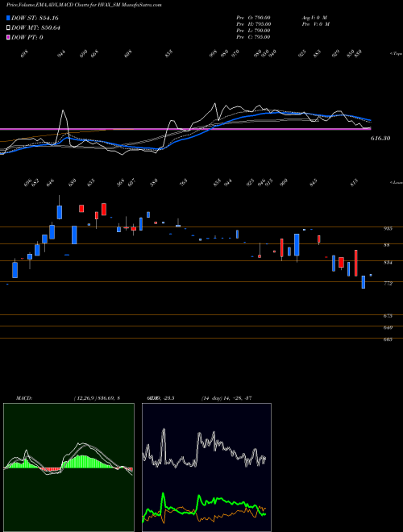Viewport: 403px width, 532px height.
Task: Open the dark blue ADX indicator chart panel
Action: click(x=206, y=468)
